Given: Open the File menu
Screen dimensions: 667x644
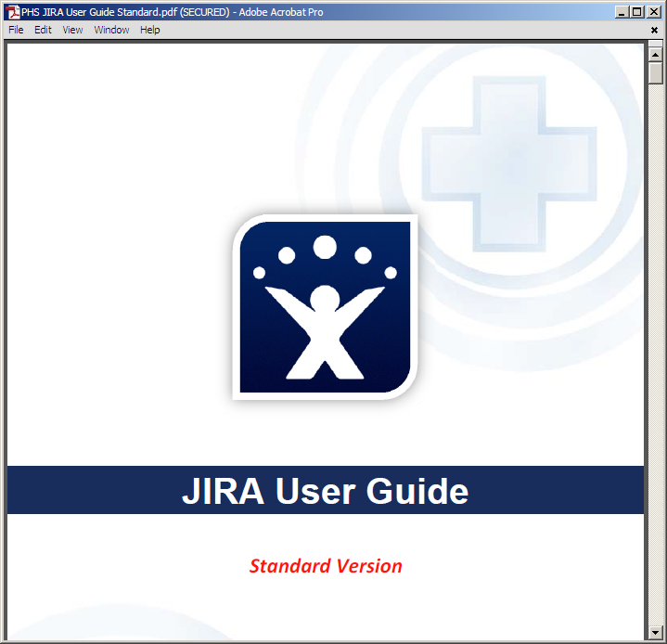Looking at the screenshot, I should point(16,30).
